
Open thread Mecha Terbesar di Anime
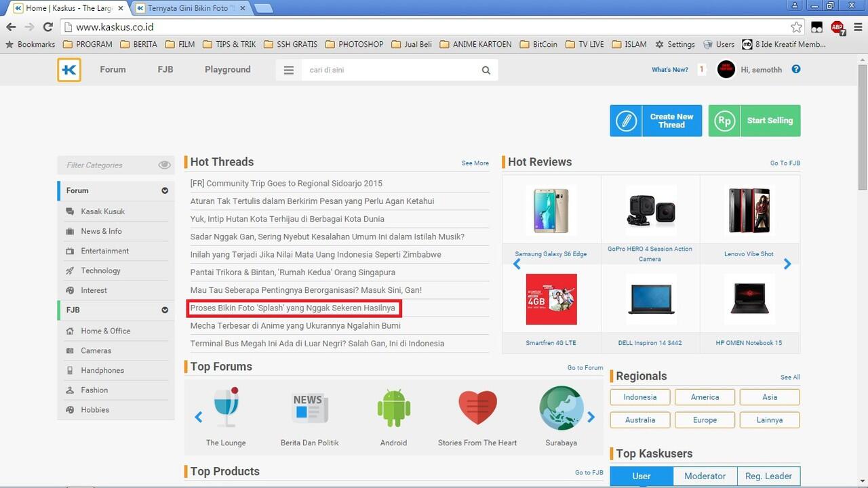pyautogui.click(x=296, y=325)
